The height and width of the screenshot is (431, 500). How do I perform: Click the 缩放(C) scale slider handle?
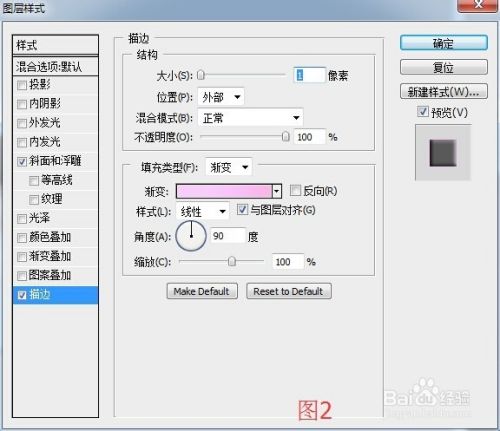[232, 261]
